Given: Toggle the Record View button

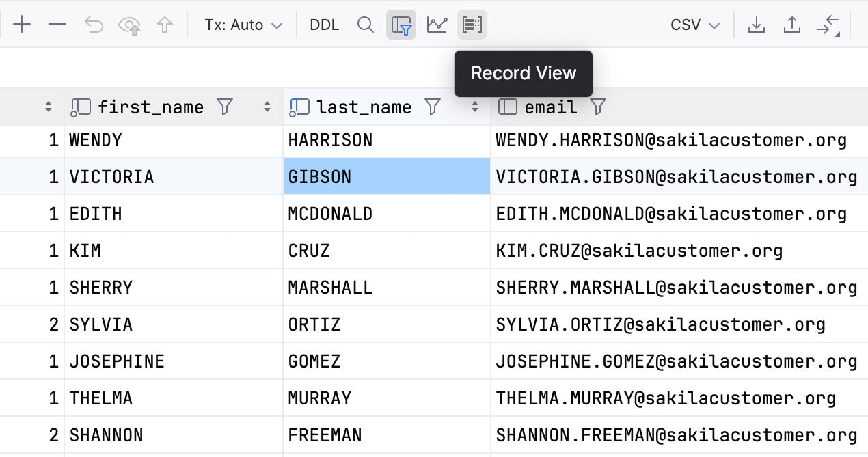Looking at the screenshot, I should 472,25.
